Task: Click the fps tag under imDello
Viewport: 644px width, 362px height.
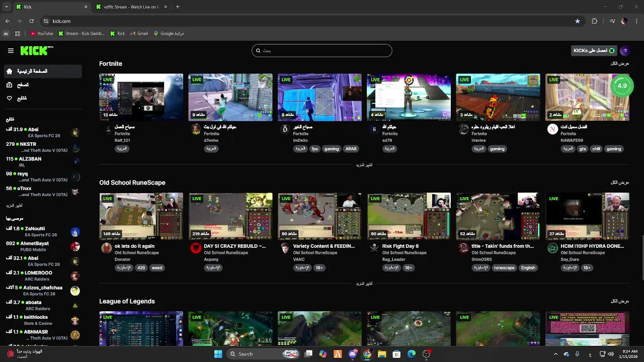Action: click(315, 149)
